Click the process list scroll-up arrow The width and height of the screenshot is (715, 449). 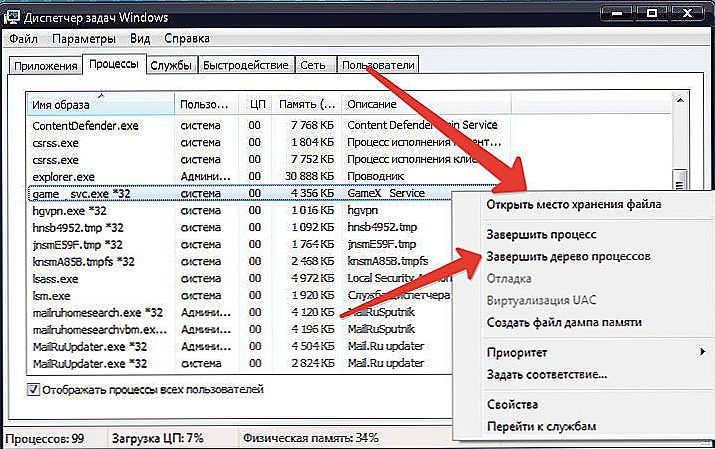[680, 100]
